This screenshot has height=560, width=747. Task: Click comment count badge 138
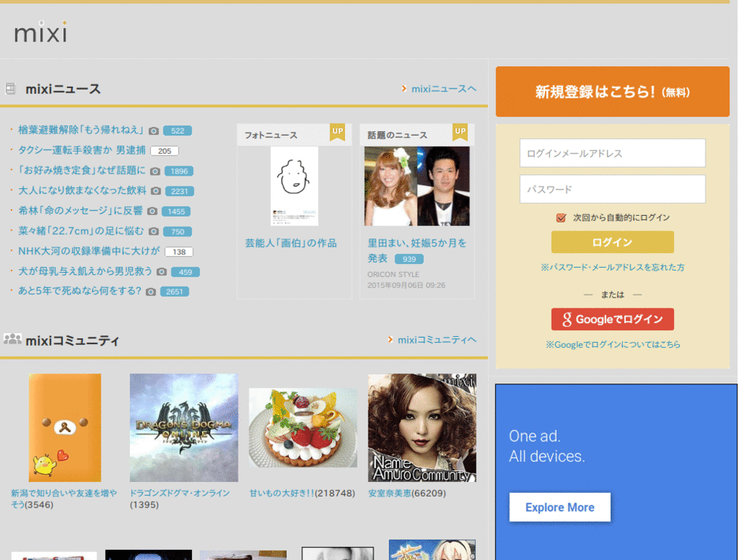click(x=179, y=252)
